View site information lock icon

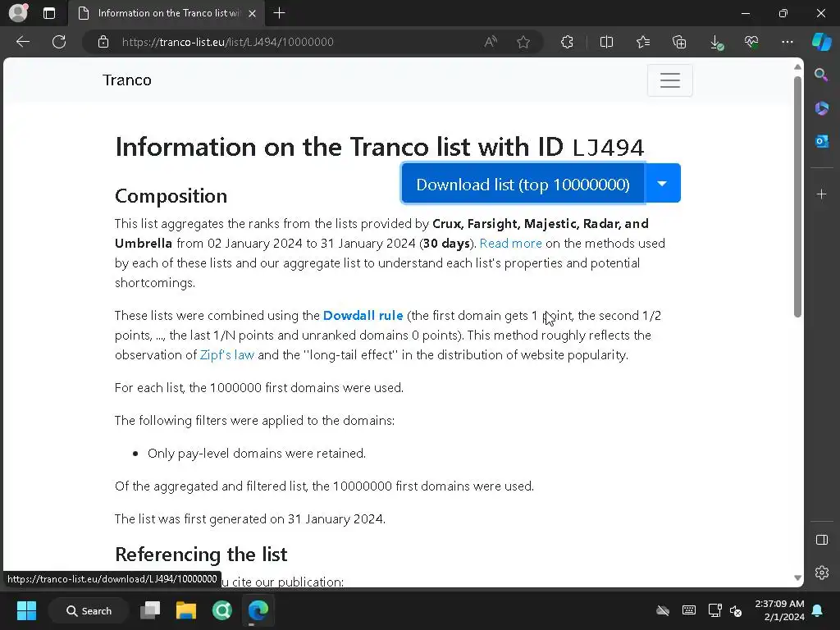coord(103,42)
